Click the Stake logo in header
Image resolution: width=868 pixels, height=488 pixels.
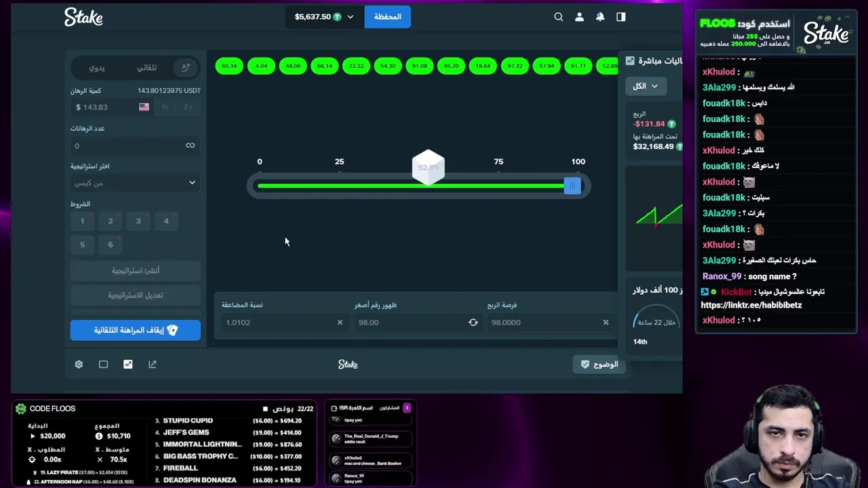coord(83,17)
